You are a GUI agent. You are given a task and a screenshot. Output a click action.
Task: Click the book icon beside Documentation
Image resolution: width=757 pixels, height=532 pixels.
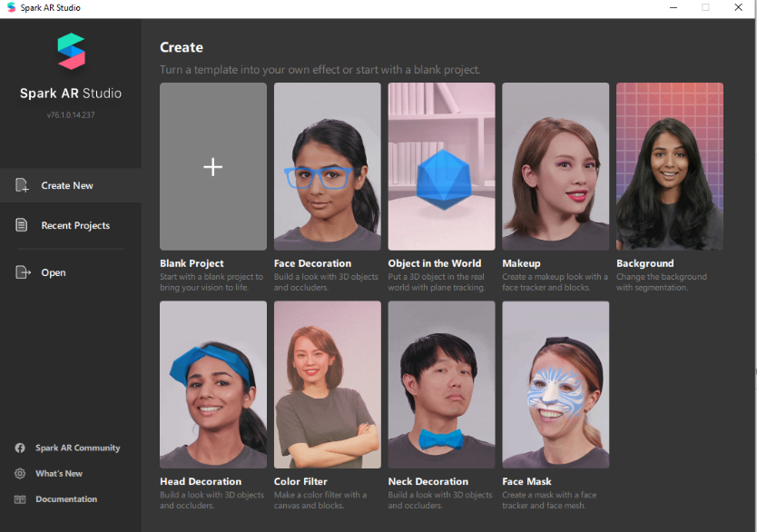(x=20, y=499)
